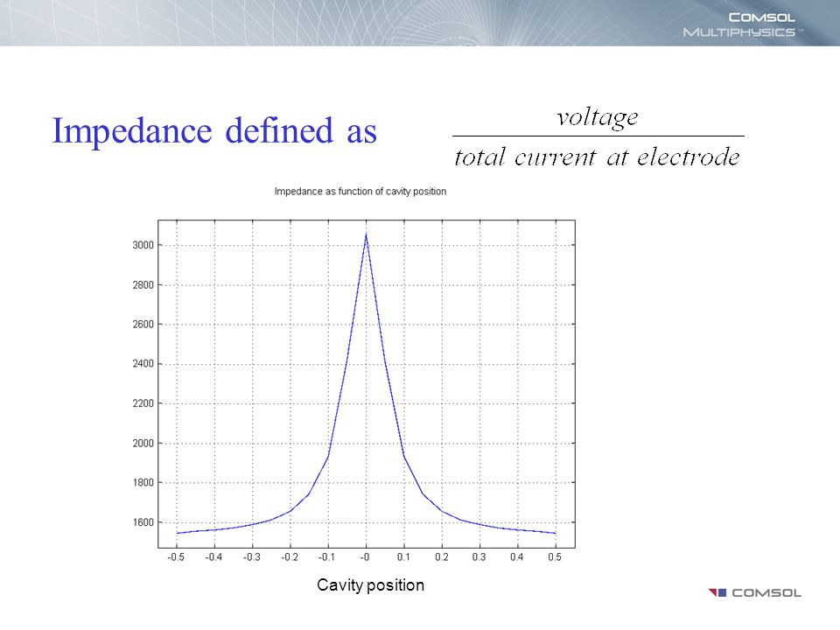Screen dimensions: 840x630
Task: Click the 'Impedance defined as' heading
Action: pyautogui.click(x=214, y=131)
